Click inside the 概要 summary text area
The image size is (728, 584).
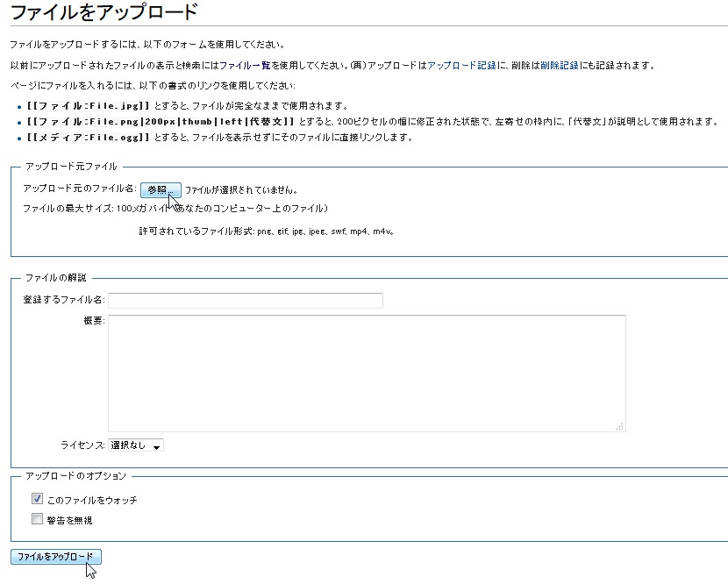[367, 374]
